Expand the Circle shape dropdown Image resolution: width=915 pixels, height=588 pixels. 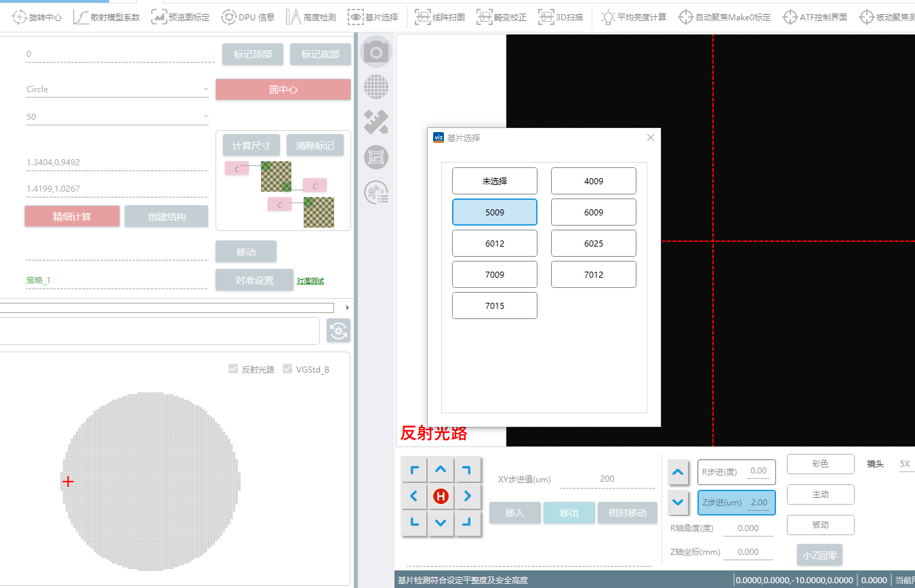coord(205,89)
